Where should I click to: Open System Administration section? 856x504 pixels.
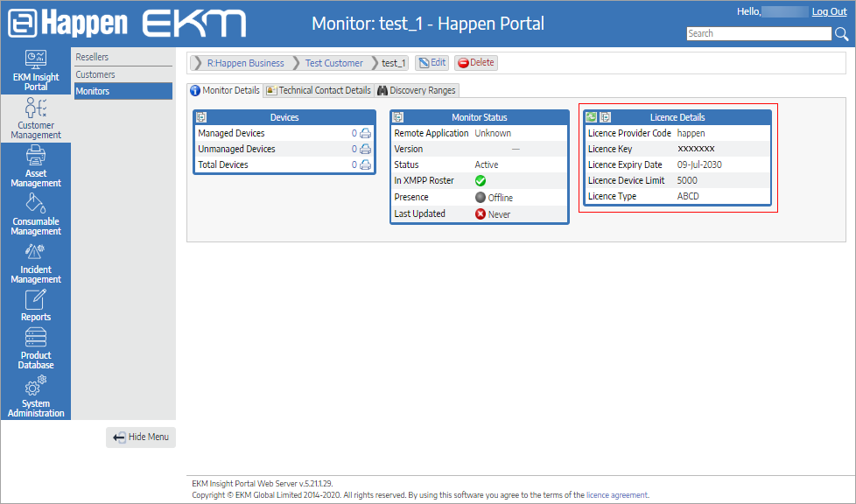[x=36, y=397]
